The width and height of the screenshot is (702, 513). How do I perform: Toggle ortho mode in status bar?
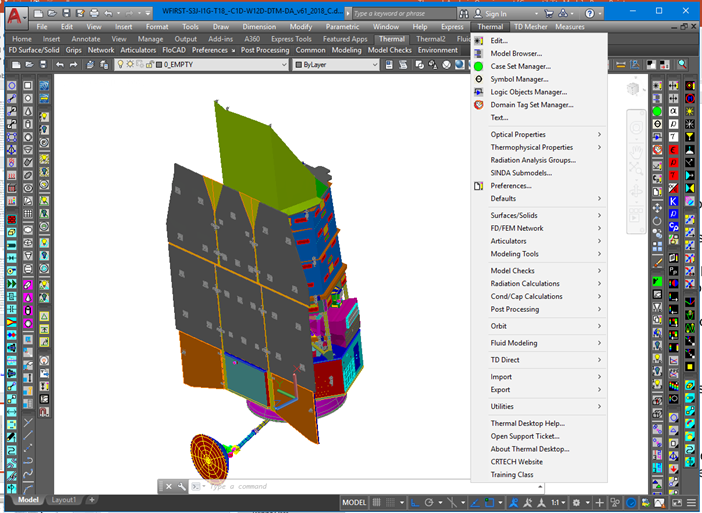415,503
